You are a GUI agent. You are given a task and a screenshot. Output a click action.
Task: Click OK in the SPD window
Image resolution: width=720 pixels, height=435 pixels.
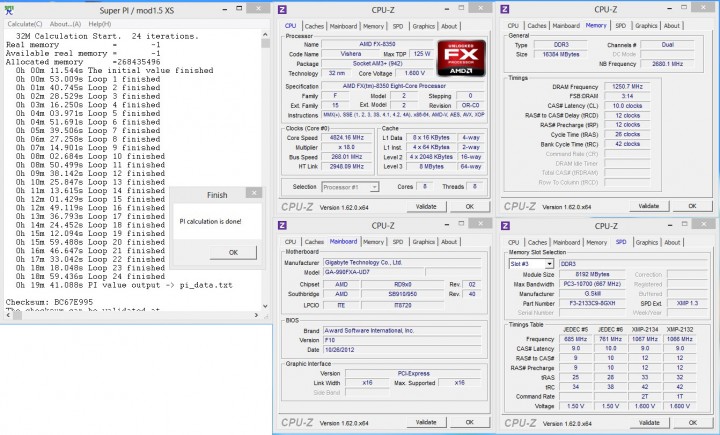(x=693, y=423)
